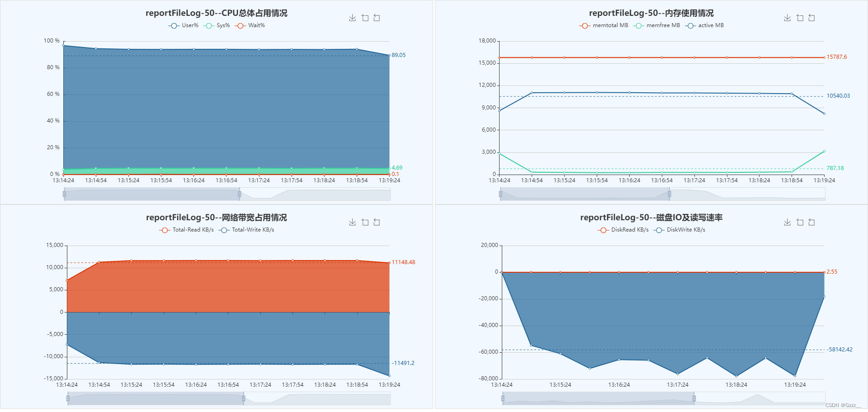Restore zoom on the network bandwidth chart
This screenshot has height=412, width=868.
[x=377, y=222]
